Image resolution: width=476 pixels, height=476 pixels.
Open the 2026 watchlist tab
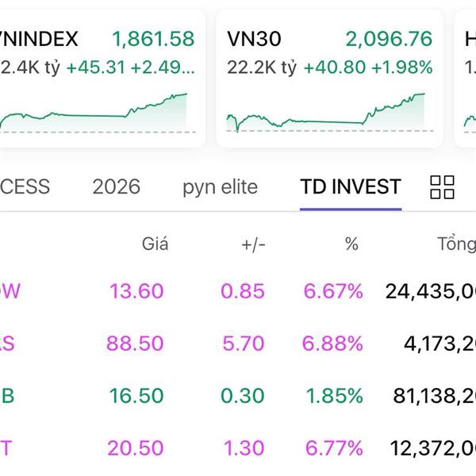[x=116, y=187]
